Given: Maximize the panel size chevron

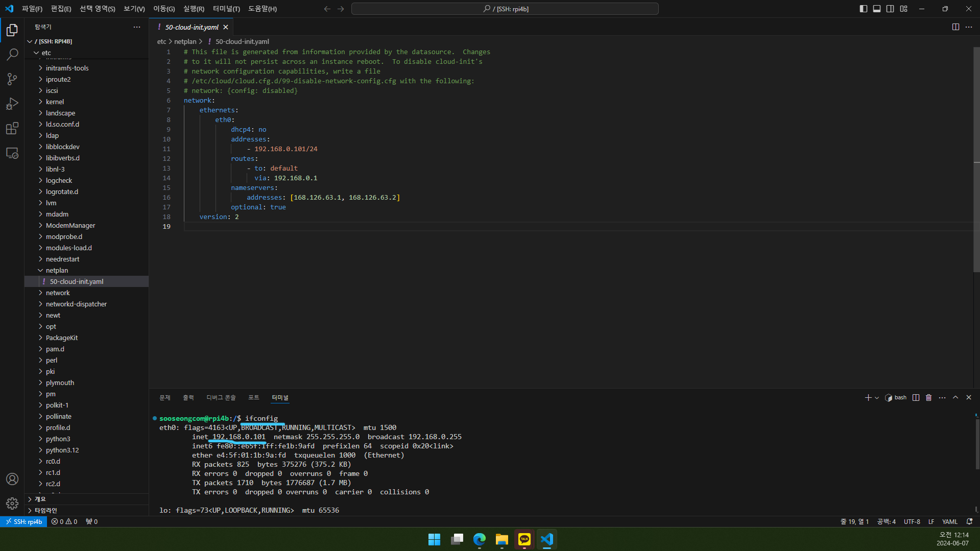Looking at the screenshot, I should click(955, 397).
